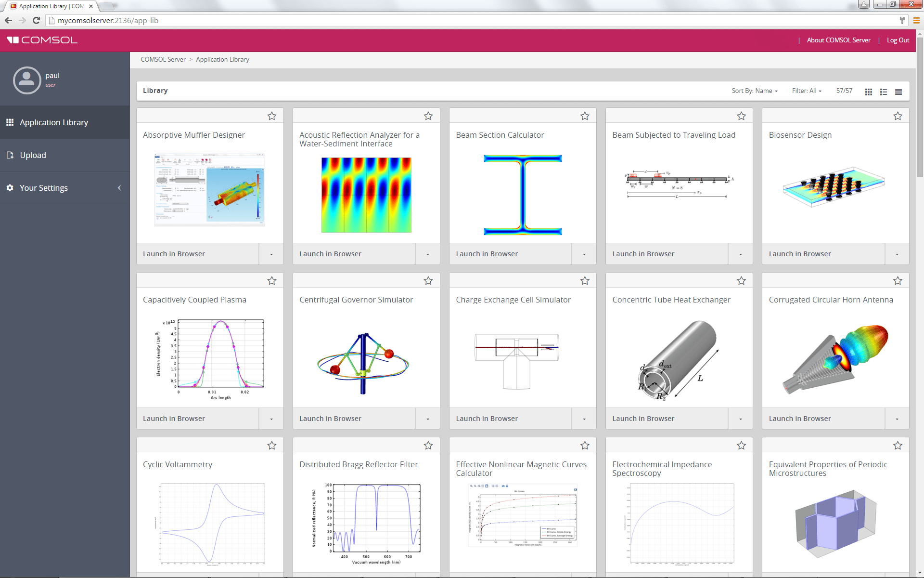Collapse Your Settings with the chevron
The image size is (924, 578).
point(119,188)
